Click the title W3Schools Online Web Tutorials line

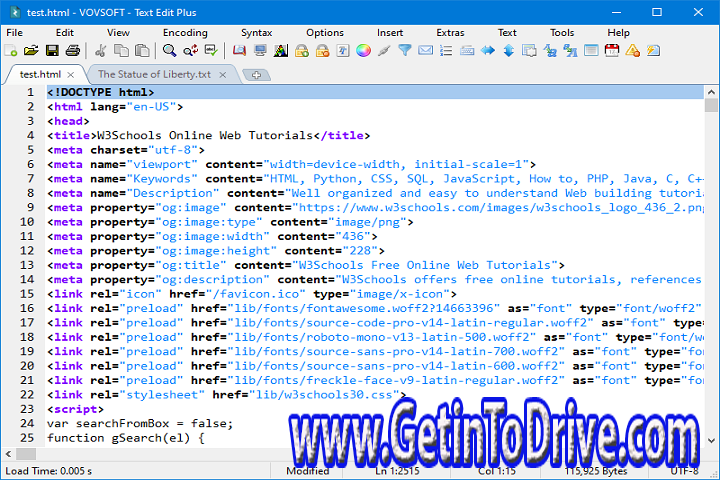tap(208, 136)
